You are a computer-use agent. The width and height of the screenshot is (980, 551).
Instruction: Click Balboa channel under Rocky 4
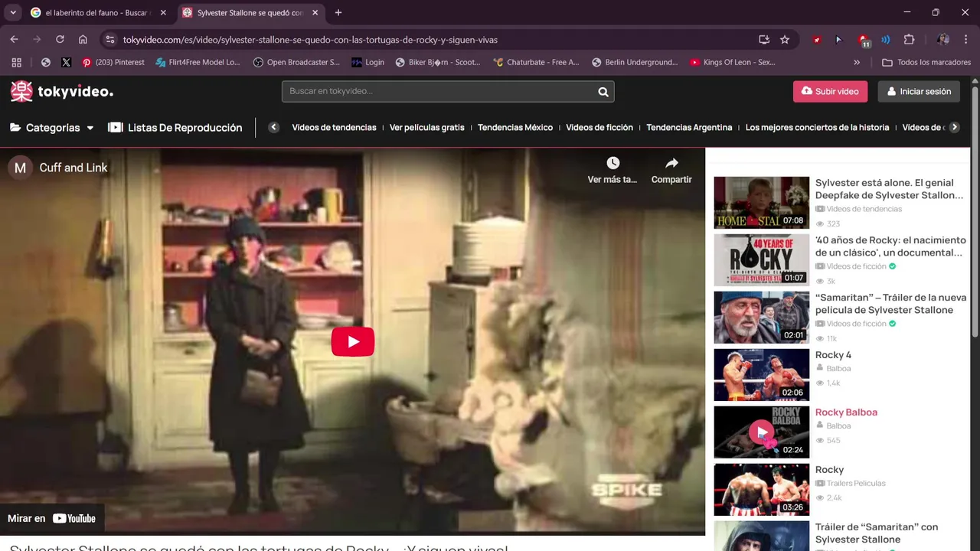(838, 369)
